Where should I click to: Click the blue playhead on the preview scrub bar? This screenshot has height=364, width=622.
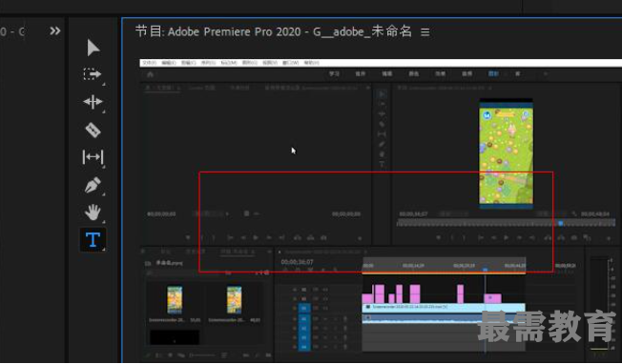[x=561, y=223]
